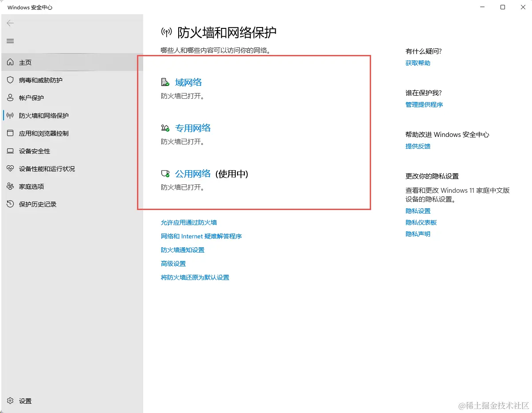Click 将防火墙还原为默认设置 link
This screenshot has height=413, width=532.
[x=195, y=277]
